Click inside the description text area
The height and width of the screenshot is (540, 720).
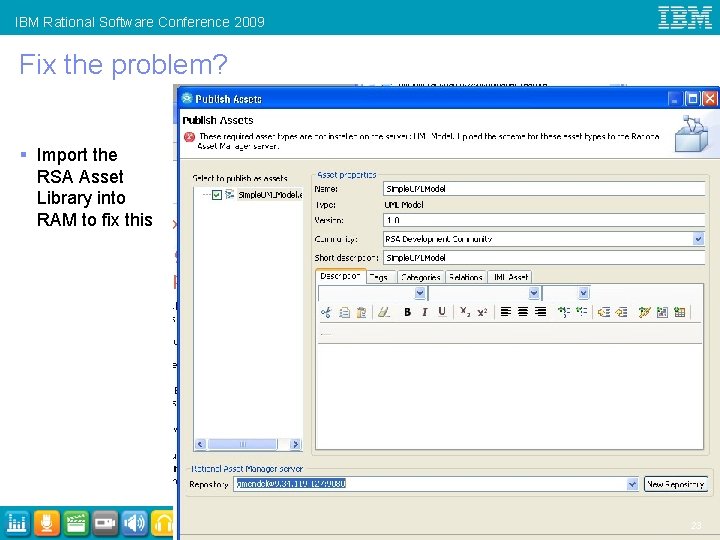tap(509, 396)
